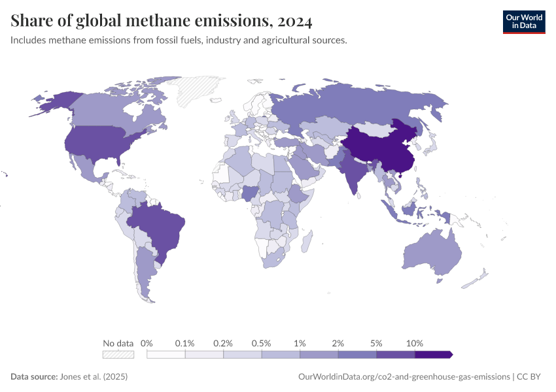Click the chart subtitle about methane sources
The height and width of the screenshot is (392, 556).
point(177,40)
